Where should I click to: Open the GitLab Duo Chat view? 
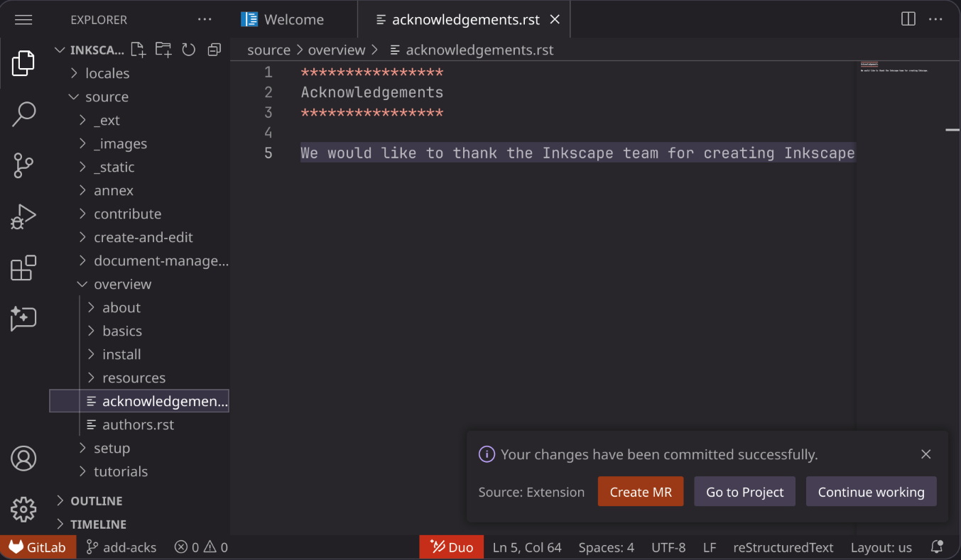tap(23, 319)
